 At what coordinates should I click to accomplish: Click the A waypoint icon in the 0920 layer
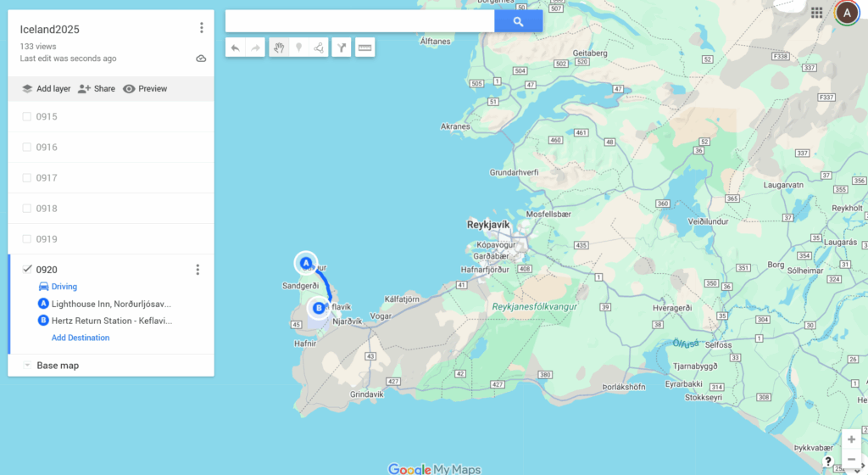point(43,304)
